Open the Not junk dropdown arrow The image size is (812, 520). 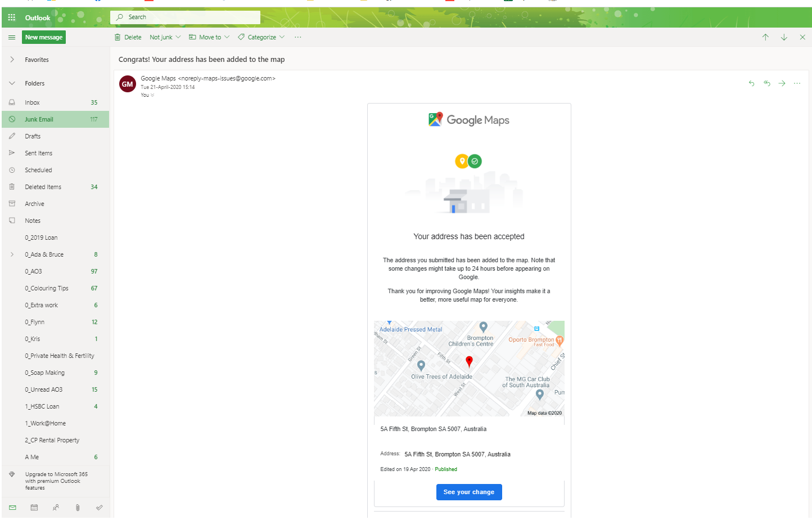coord(178,37)
